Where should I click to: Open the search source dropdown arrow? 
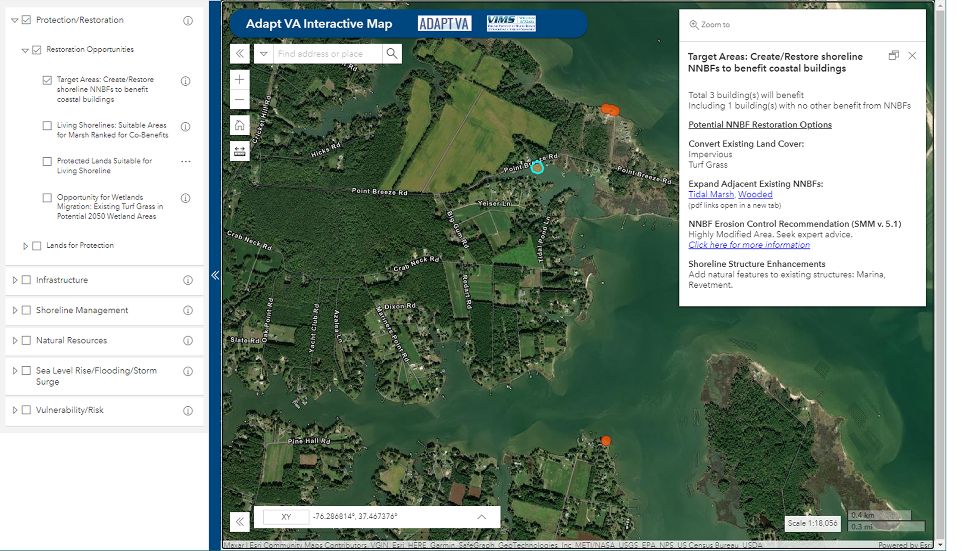(264, 54)
